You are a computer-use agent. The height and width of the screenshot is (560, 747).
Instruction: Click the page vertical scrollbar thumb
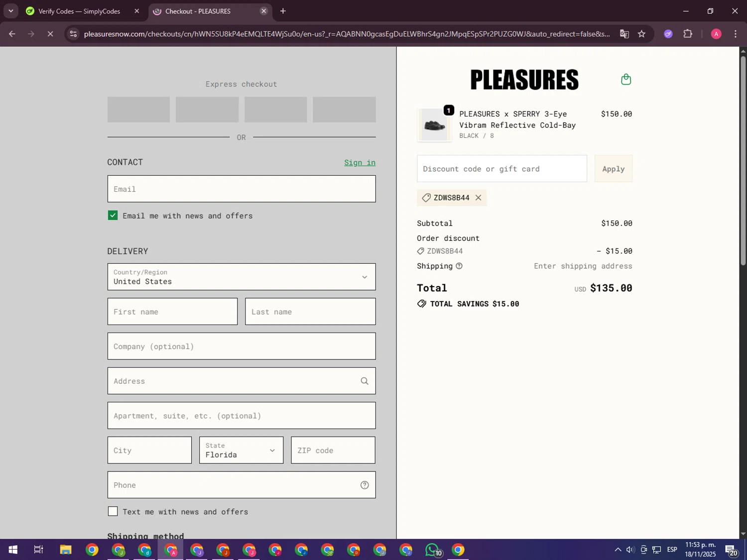tap(743, 161)
